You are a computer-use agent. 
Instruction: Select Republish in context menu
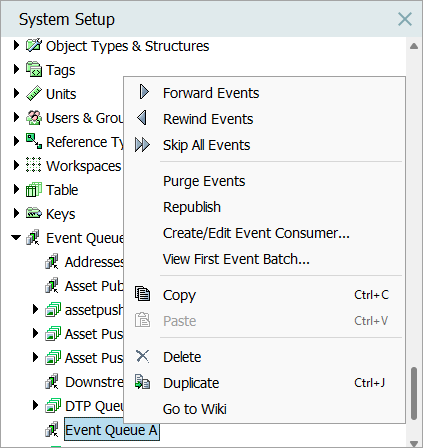[x=192, y=207]
